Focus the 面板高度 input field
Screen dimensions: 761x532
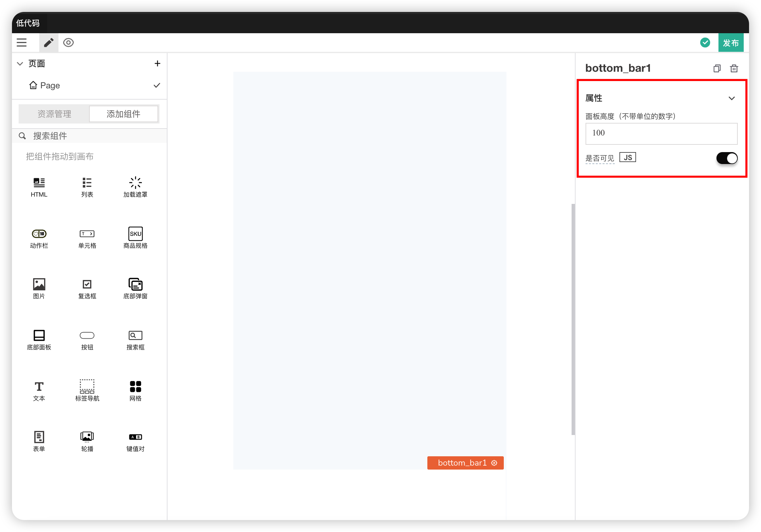(x=661, y=133)
